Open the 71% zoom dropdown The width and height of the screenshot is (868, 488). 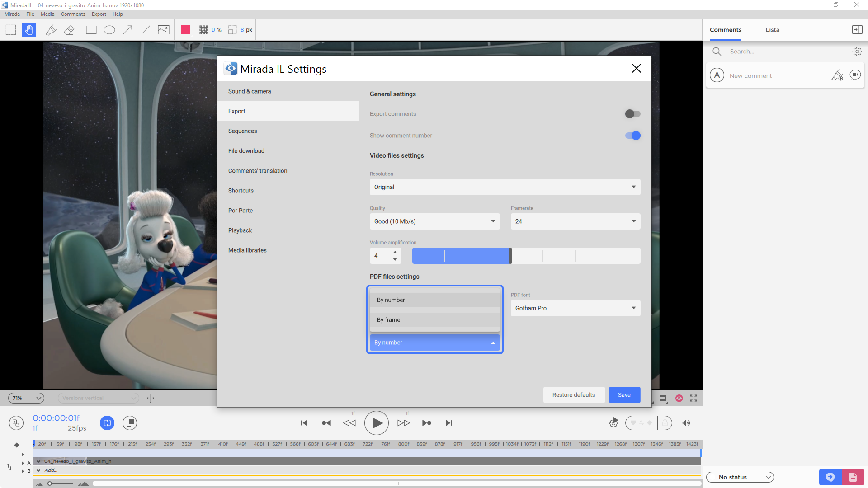coord(26,398)
